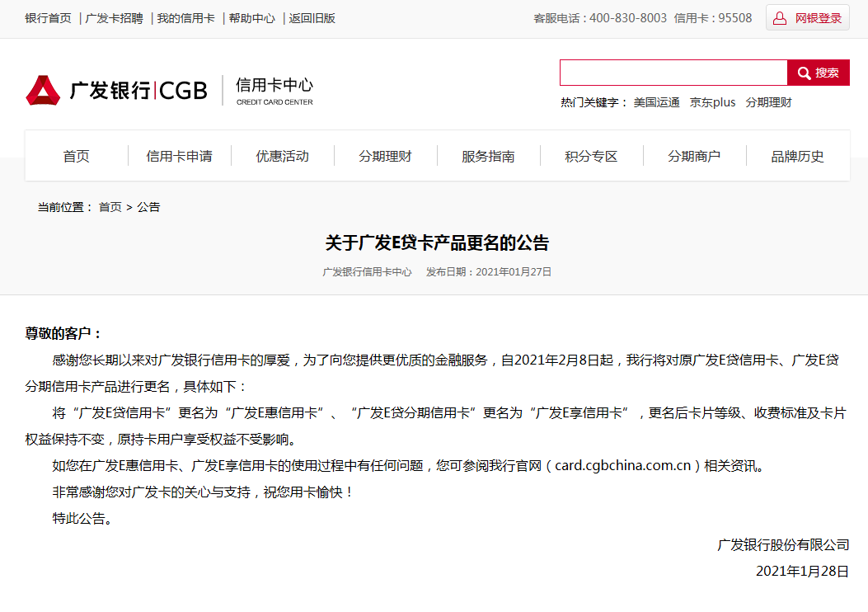The image size is (868, 612).
Task: Click the source text 广发银行信用卡中心
Action: coord(367,272)
